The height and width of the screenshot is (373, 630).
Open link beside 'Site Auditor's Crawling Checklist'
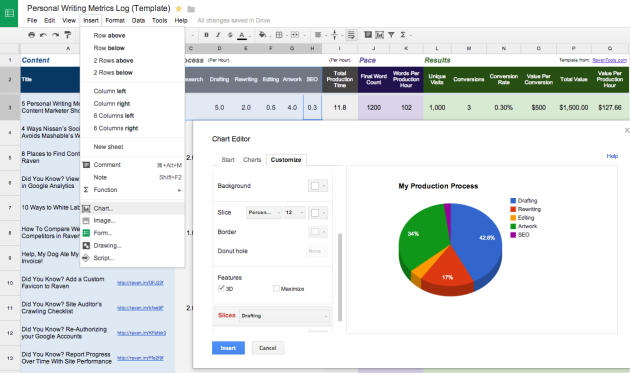140,308
